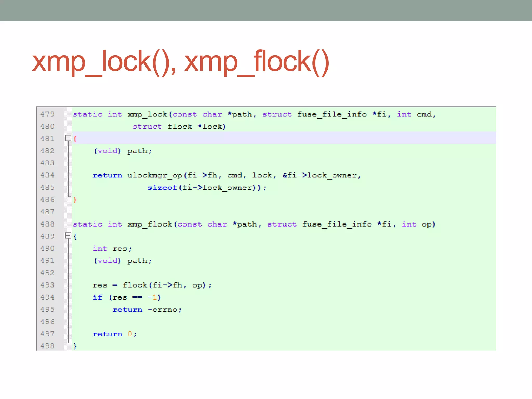
Task: Click 'sizeof' keyword on line 485
Action: click(162, 188)
